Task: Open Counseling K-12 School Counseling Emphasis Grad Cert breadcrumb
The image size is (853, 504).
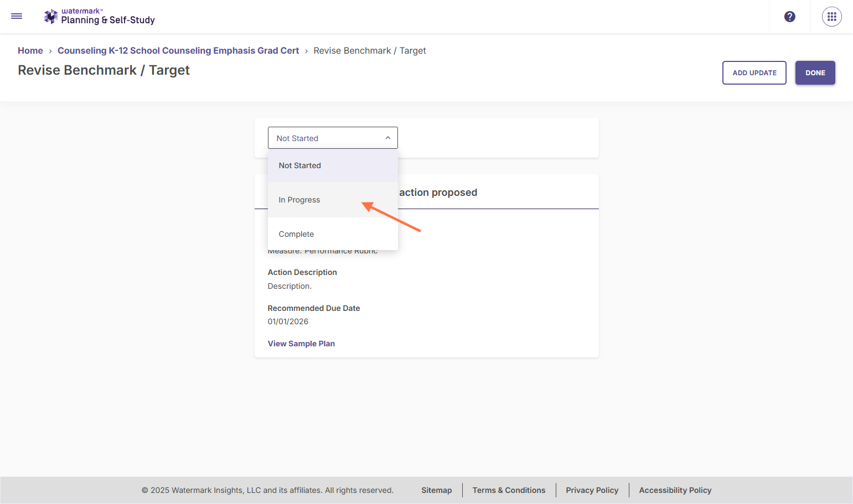Action: tap(178, 50)
